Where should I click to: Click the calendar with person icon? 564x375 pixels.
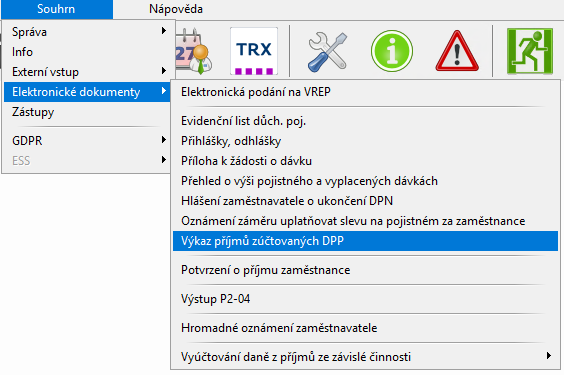click(x=194, y=51)
